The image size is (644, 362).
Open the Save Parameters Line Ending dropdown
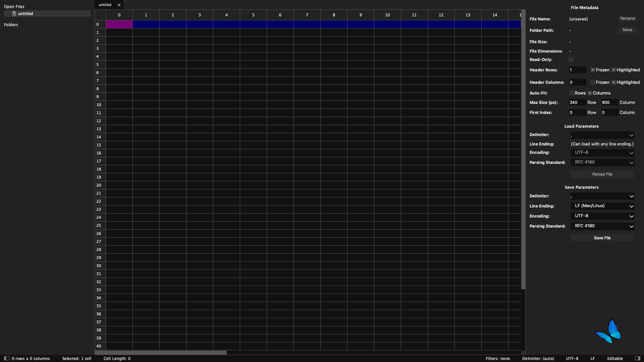pyautogui.click(x=602, y=206)
